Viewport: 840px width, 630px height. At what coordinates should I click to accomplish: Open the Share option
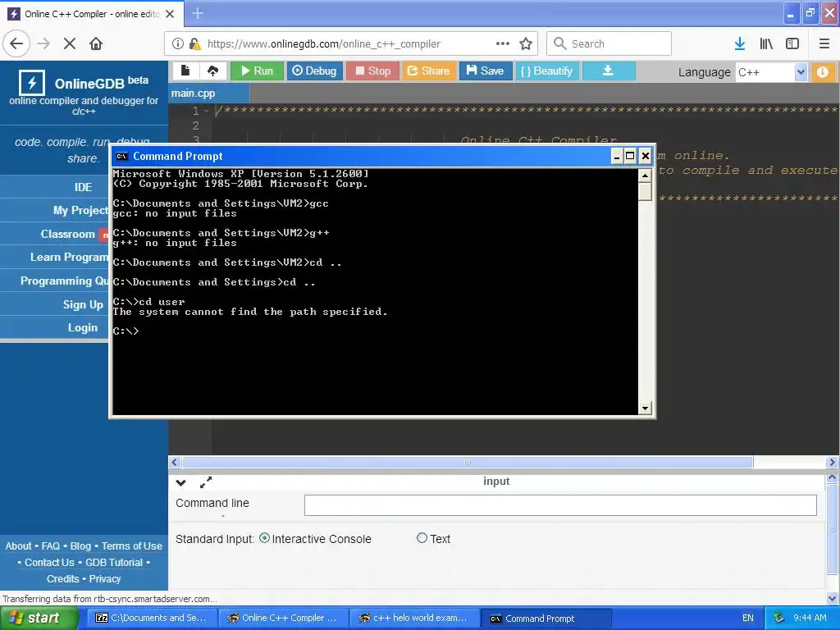428,71
